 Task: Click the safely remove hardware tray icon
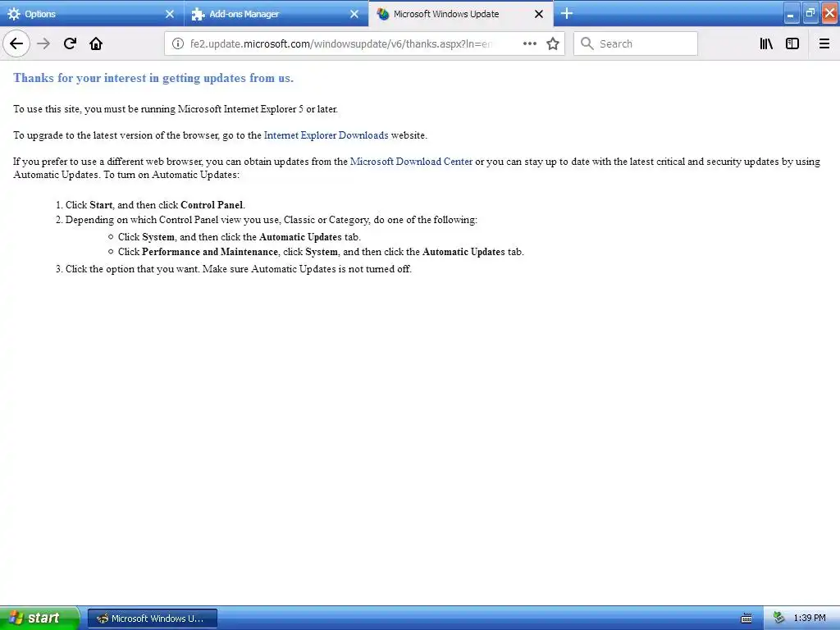point(779,619)
